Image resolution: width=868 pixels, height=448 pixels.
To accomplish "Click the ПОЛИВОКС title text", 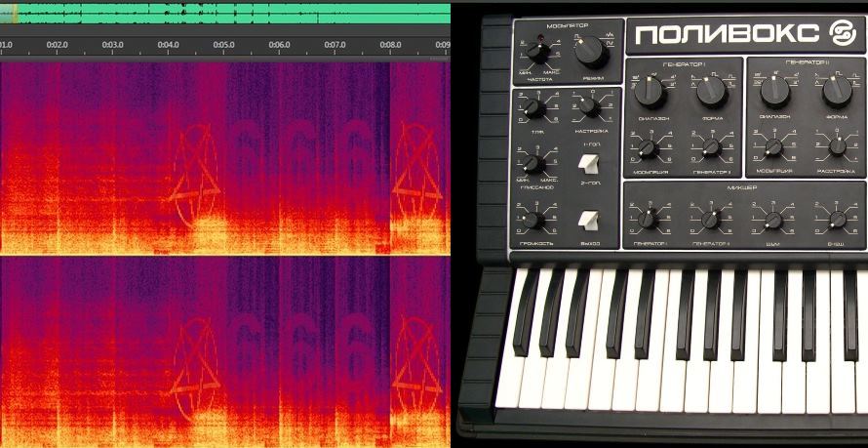I will point(727,35).
